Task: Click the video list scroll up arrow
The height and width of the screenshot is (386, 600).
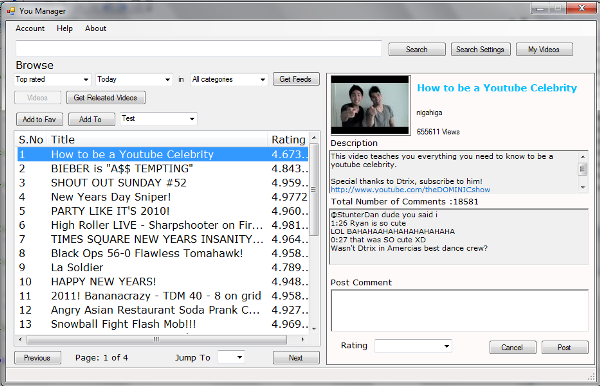Action: point(314,137)
